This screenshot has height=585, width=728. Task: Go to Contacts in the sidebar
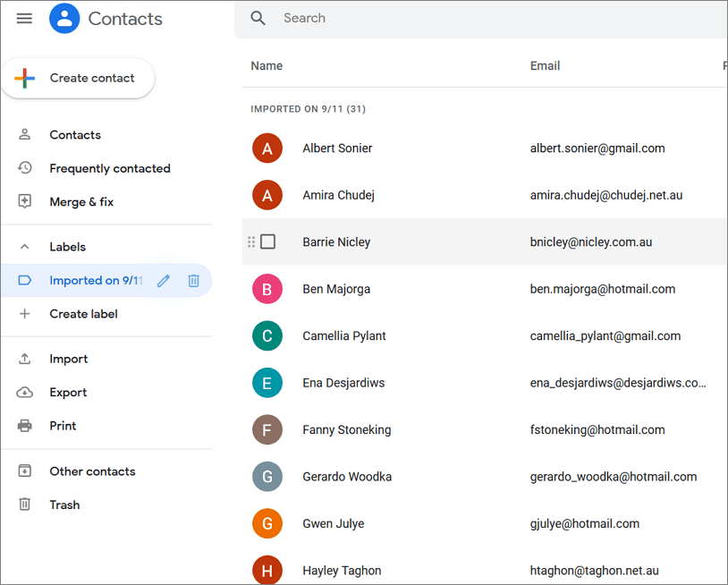pyautogui.click(x=74, y=134)
